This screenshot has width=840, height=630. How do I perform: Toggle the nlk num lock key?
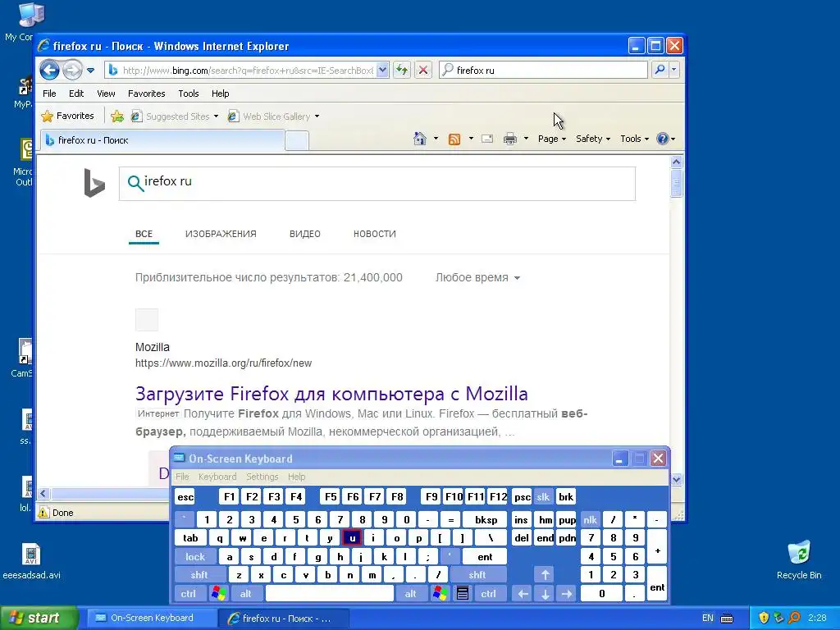[x=591, y=519]
